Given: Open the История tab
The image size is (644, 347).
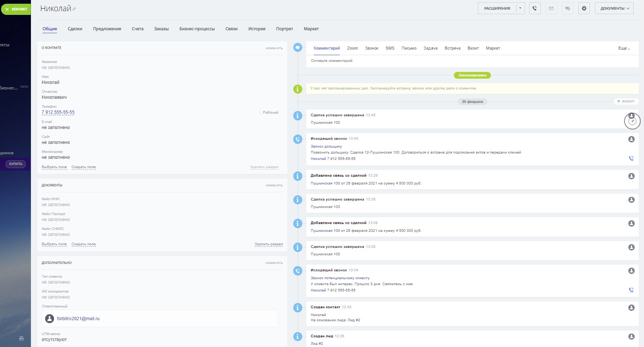Looking at the screenshot, I should click(x=257, y=29).
